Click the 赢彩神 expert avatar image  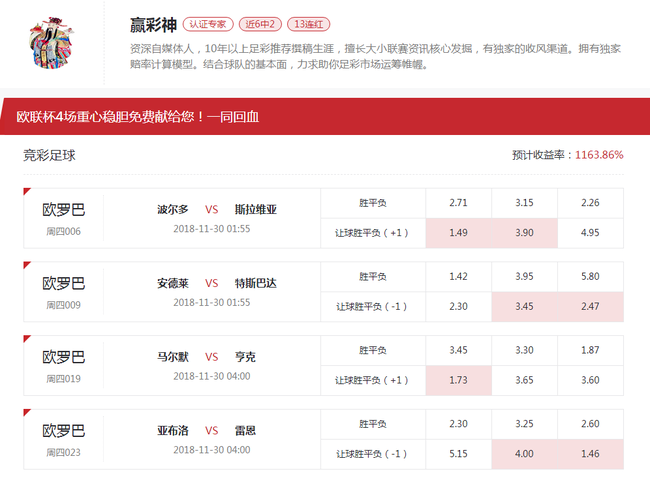pos(52,43)
